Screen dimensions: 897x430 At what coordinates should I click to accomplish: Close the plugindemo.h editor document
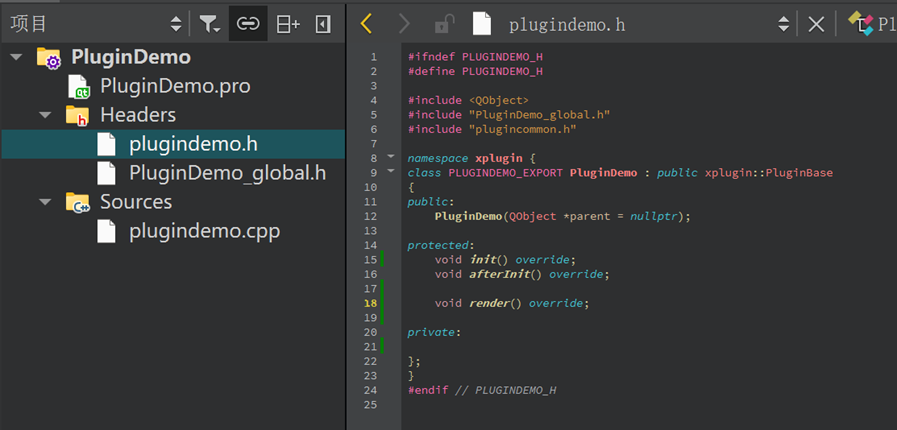[816, 24]
